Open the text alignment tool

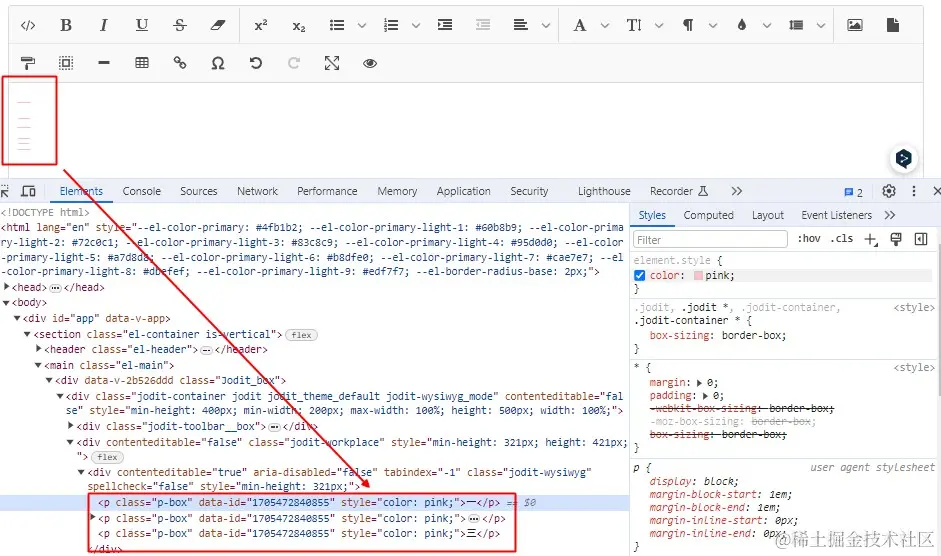click(520, 25)
